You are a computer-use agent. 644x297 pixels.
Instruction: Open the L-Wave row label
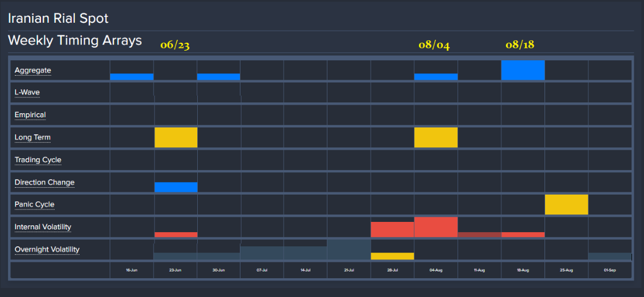(27, 92)
